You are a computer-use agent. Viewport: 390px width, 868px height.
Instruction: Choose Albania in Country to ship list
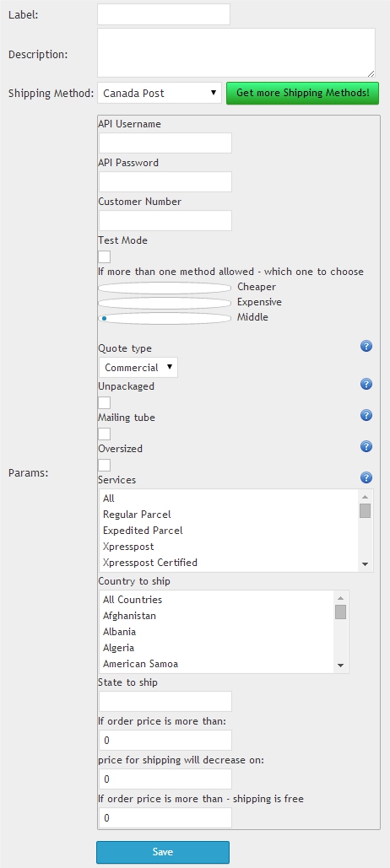pyautogui.click(x=120, y=632)
